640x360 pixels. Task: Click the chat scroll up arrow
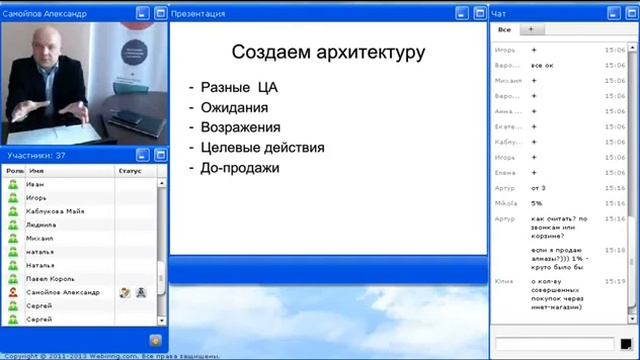coord(632,47)
